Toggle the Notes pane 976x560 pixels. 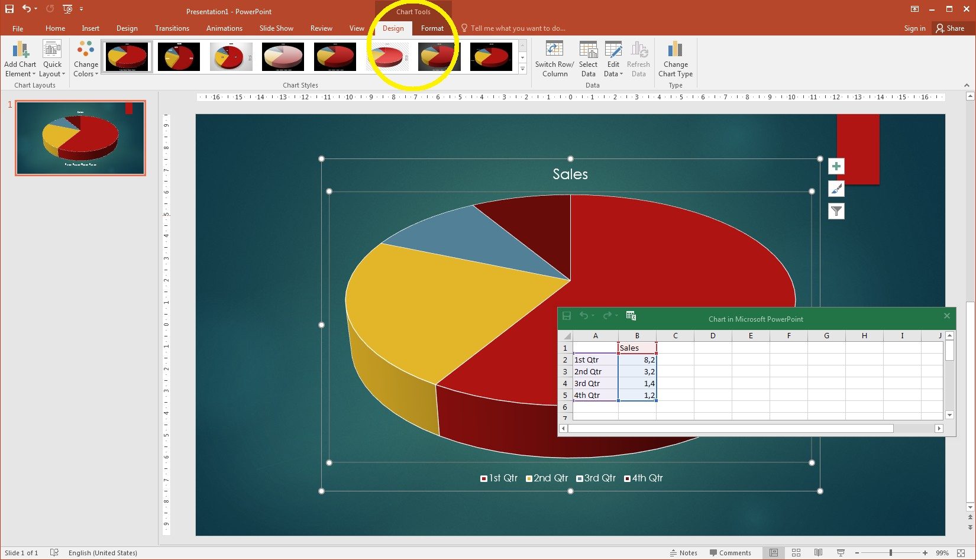point(683,553)
